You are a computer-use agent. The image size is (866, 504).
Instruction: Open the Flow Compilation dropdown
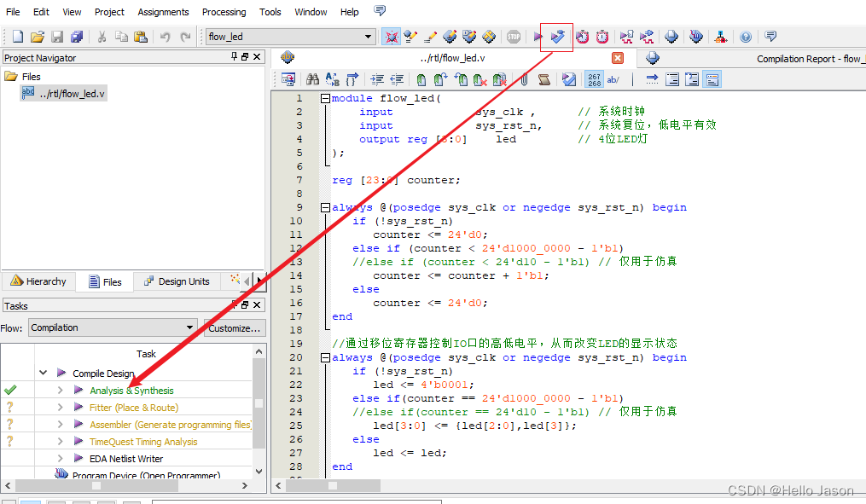click(x=190, y=327)
